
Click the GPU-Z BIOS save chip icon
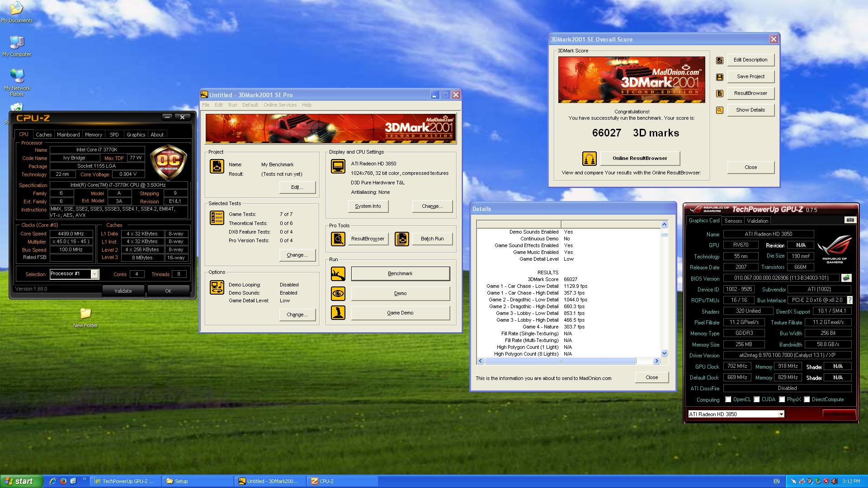coord(846,278)
